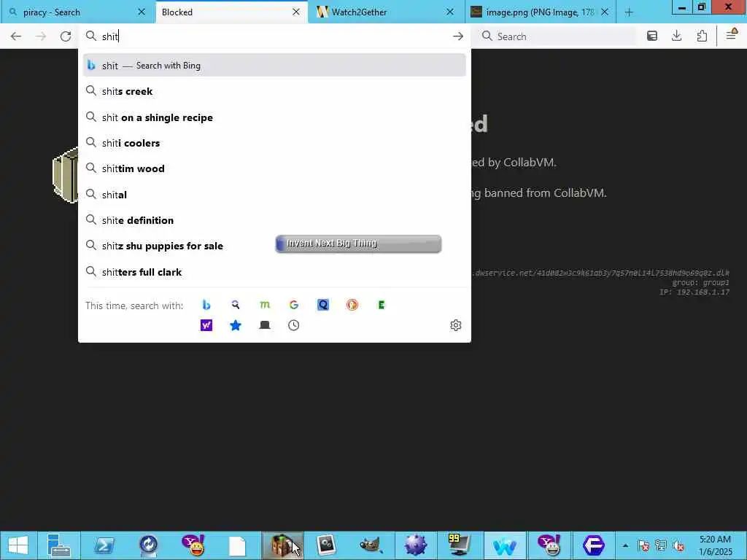Click the Go arrow in the address bar

(x=458, y=36)
